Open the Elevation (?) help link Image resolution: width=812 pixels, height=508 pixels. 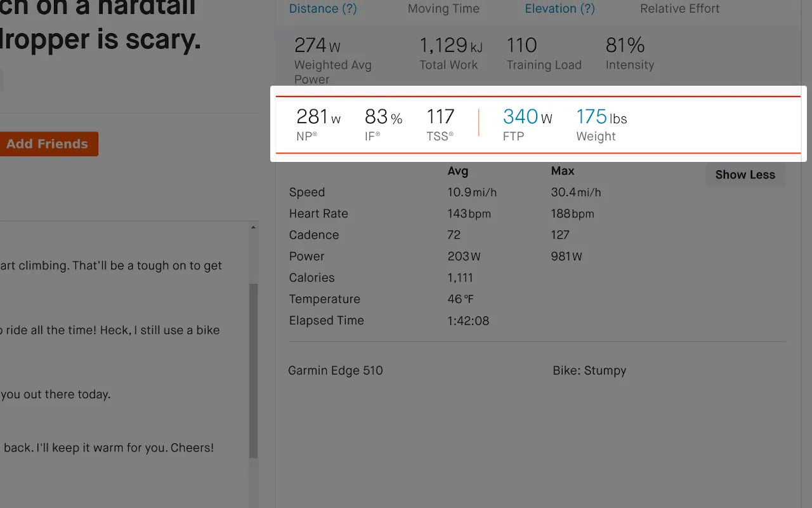coord(560,9)
